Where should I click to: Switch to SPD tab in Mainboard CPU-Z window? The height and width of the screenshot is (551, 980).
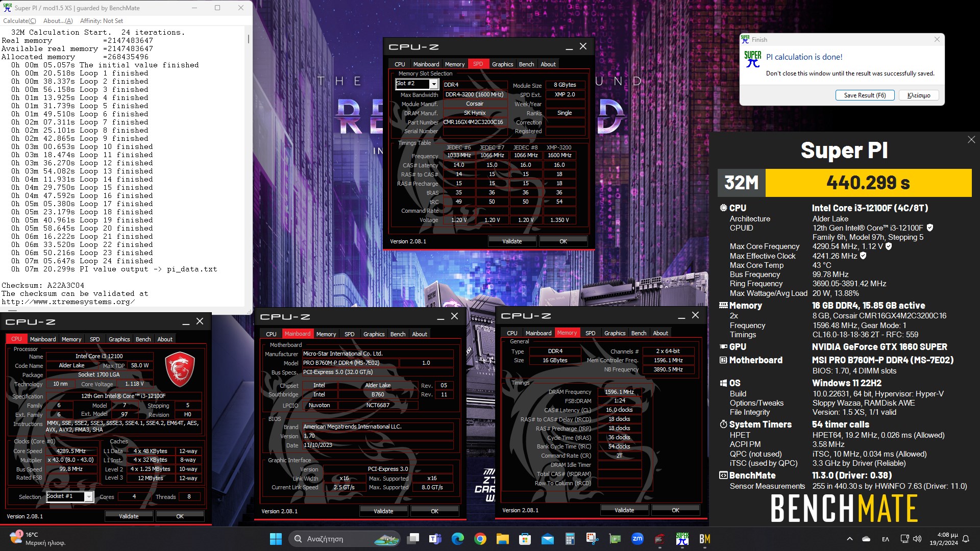tap(350, 334)
